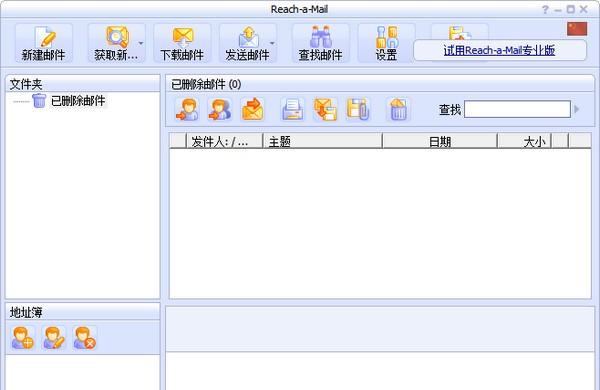Click the 试用Reach-a-Mail专业版 link

pyautogui.click(x=499, y=51)
